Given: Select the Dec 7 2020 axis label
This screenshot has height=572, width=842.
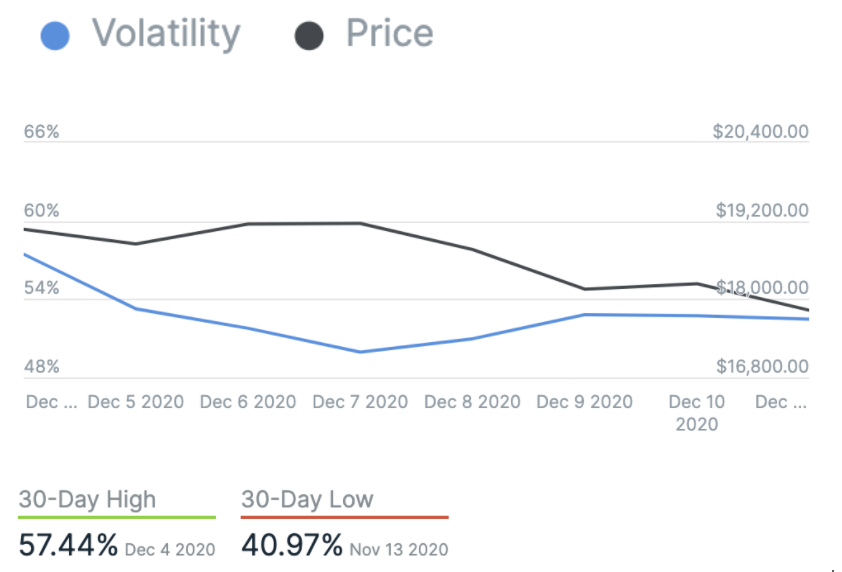Looking at the screenshot, I should coord(360,402).
